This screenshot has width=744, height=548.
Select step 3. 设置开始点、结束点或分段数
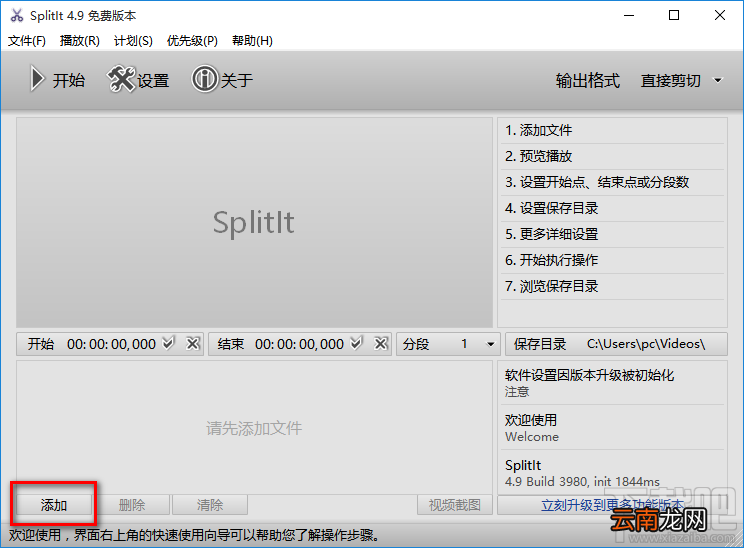612,182
